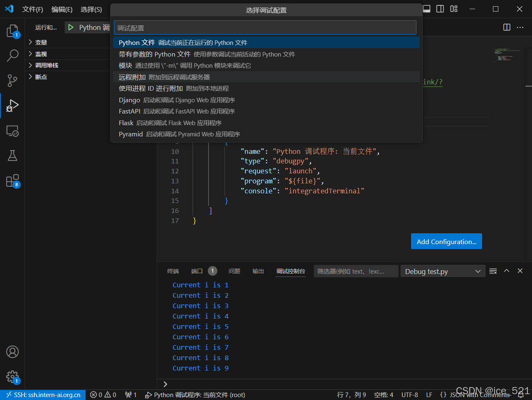This screenshot has width=532, height=400.
Task: Expand the 变量 section
Action: point(41,42)
